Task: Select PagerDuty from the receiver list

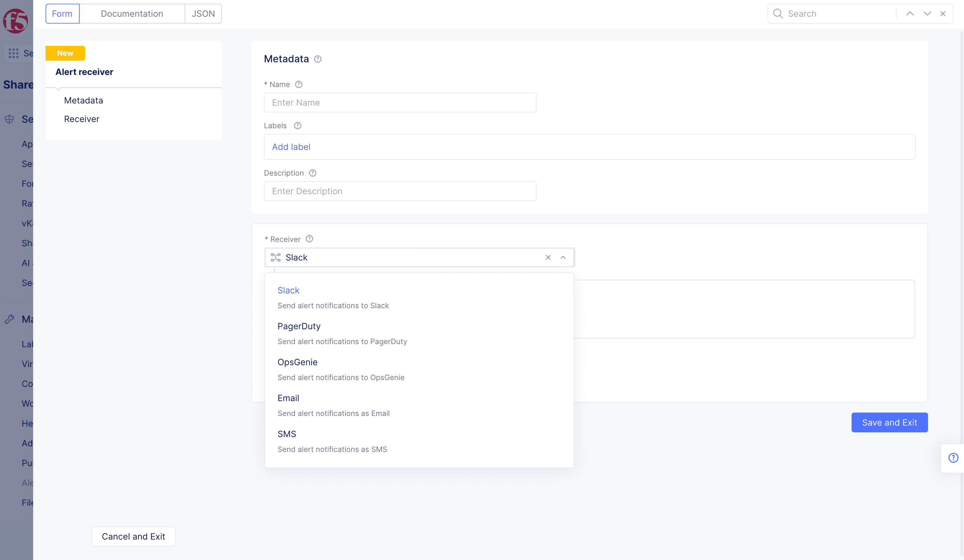Action: [299, 326]
